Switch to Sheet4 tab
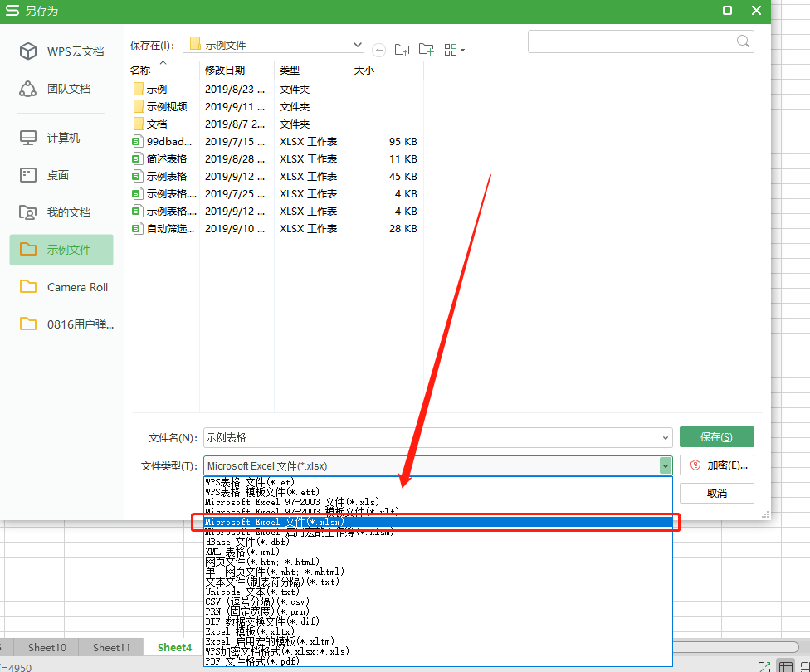The width and height of the screenshot is (810, 672). click(174, 647)
